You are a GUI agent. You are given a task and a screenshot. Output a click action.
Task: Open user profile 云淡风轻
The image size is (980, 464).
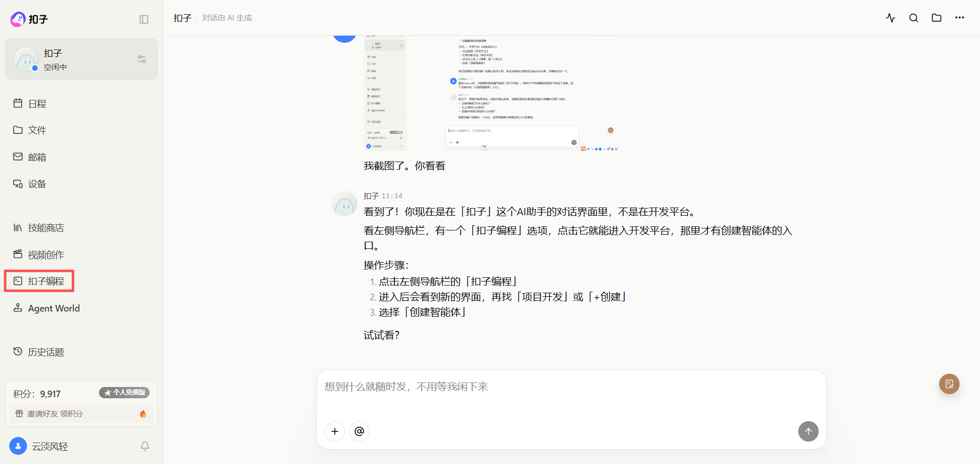coord(50,446)
